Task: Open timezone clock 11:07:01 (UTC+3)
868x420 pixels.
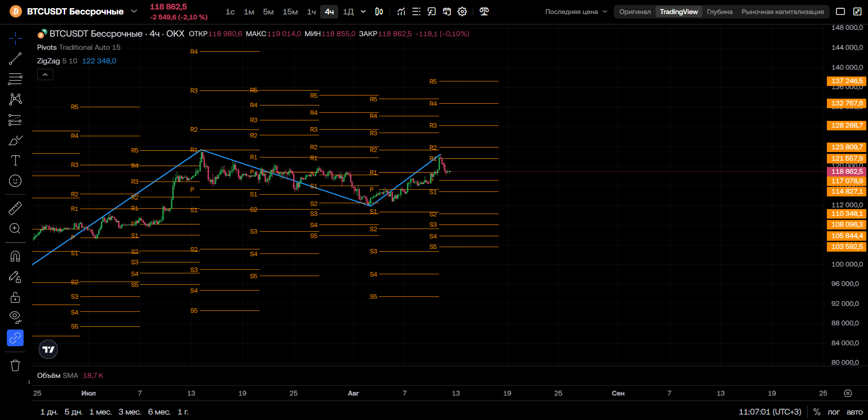Action: tap(770, 412)
